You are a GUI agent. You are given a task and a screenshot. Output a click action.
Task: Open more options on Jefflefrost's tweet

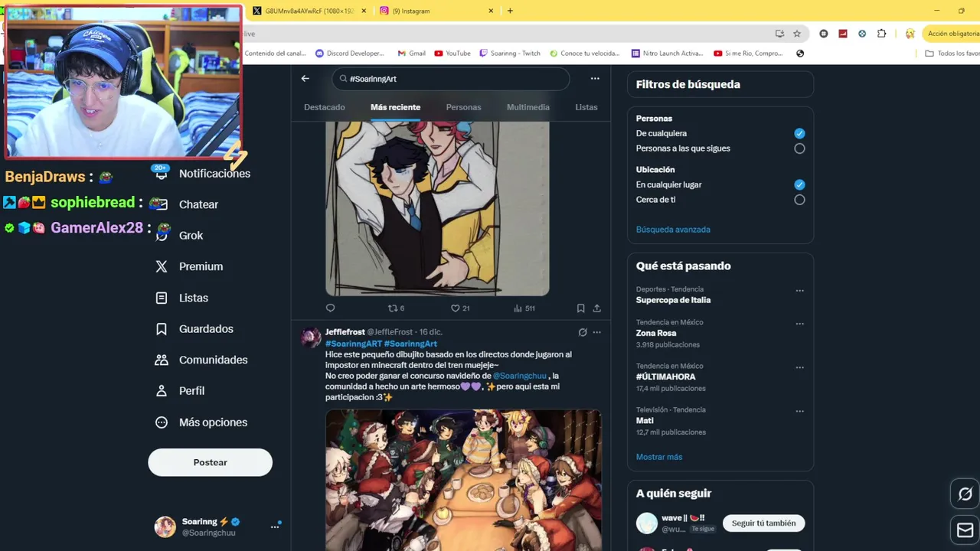597,332
